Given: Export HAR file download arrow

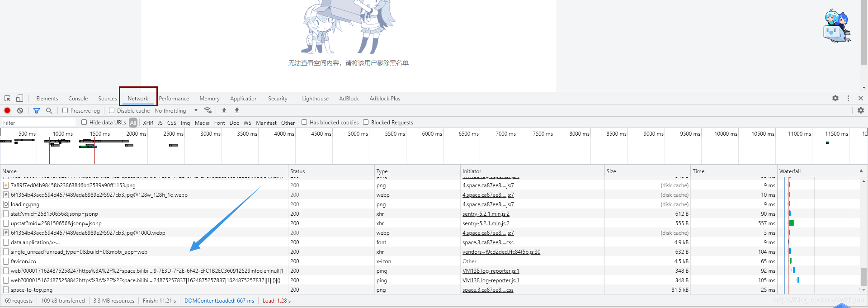Looking at the screenshot, I should tap(236, 110).
